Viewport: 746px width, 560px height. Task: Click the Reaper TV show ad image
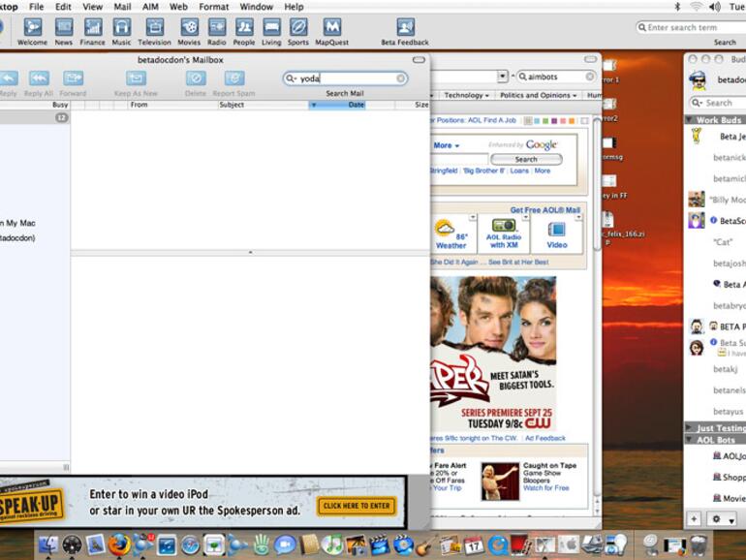[x=493, y=354]
